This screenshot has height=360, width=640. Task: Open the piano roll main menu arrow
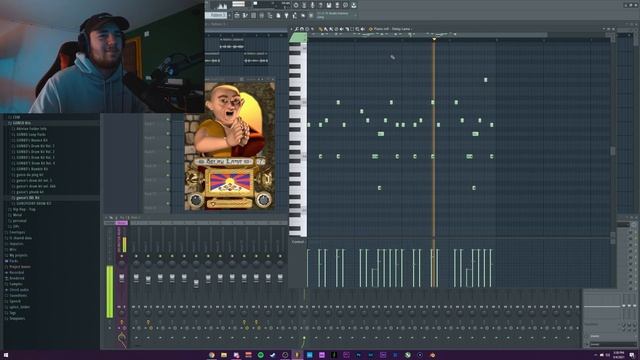pyautogui.click(x=291, y=29)
